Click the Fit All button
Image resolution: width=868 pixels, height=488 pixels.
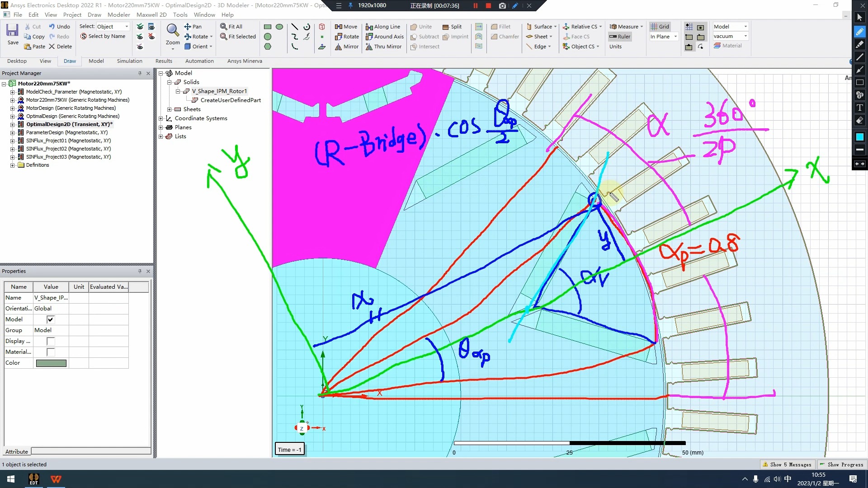tap(233, 26)
